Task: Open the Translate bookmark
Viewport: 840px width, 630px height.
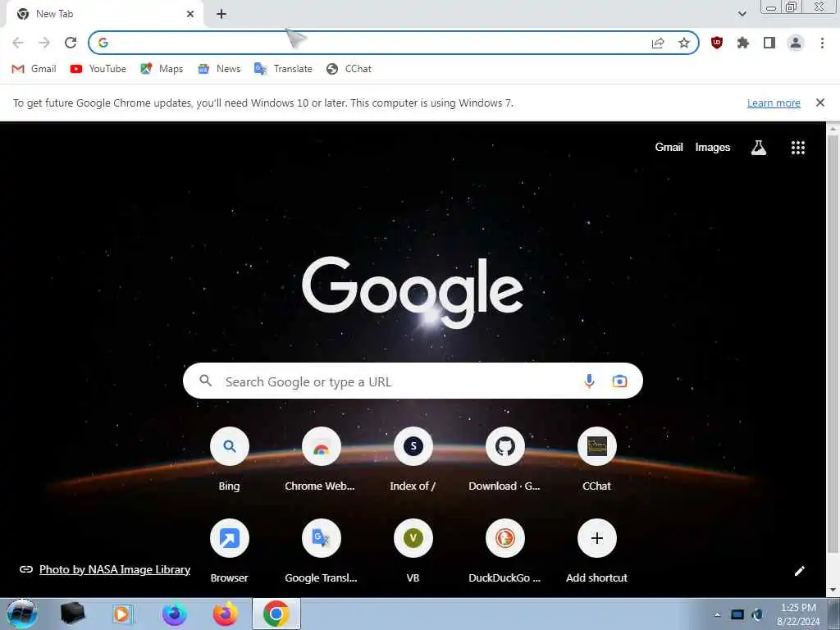Action: coord(283,69)
